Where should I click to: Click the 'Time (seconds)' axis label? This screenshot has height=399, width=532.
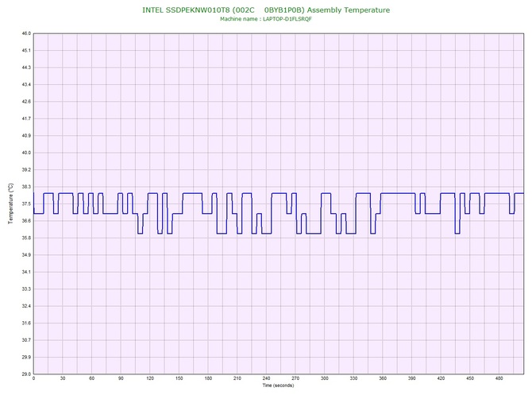coord(278,385)
